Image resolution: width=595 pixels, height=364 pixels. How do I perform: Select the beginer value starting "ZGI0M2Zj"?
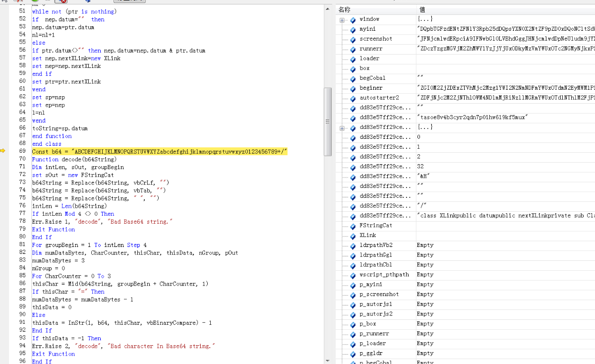point(506,88)
